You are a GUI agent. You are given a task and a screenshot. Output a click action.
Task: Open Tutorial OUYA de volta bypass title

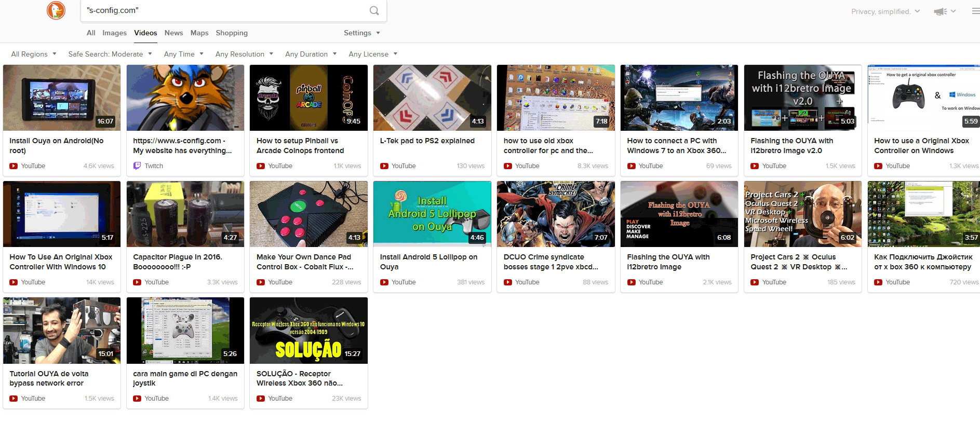pos(49,378)
